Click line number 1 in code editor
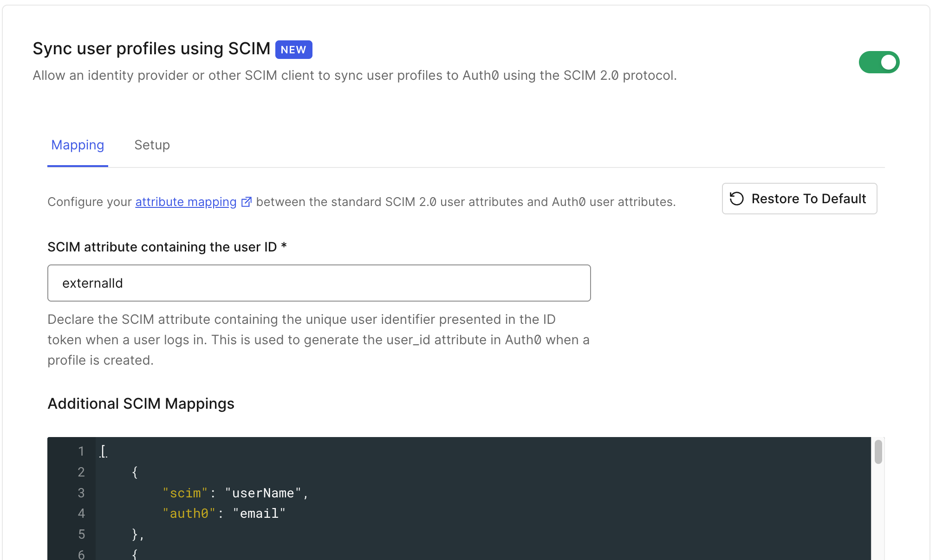The height and width of the screenshot is (560, 936). 81,451
